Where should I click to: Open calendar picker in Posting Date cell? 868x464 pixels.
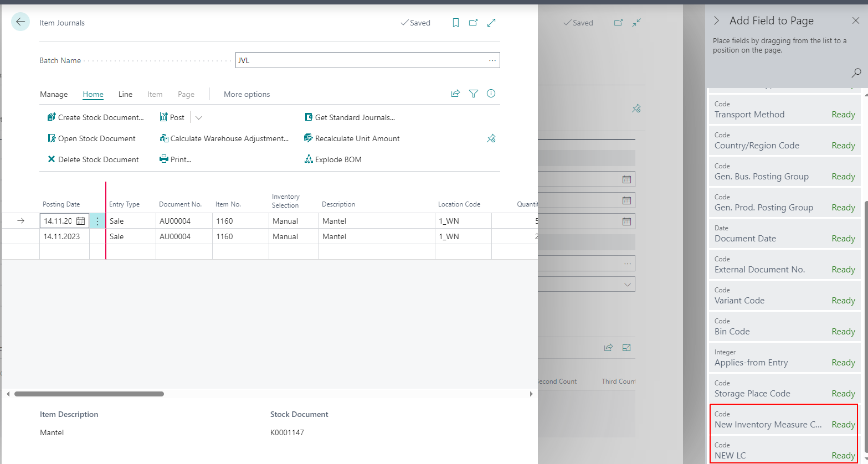[81, 221]
